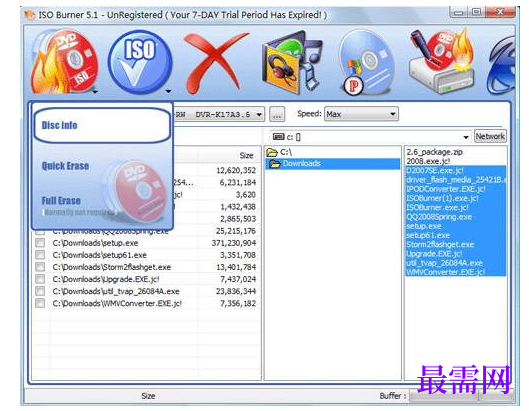Open the c: drive selection dropdown
Screen dimensions: 529x411
pos(466,137)
